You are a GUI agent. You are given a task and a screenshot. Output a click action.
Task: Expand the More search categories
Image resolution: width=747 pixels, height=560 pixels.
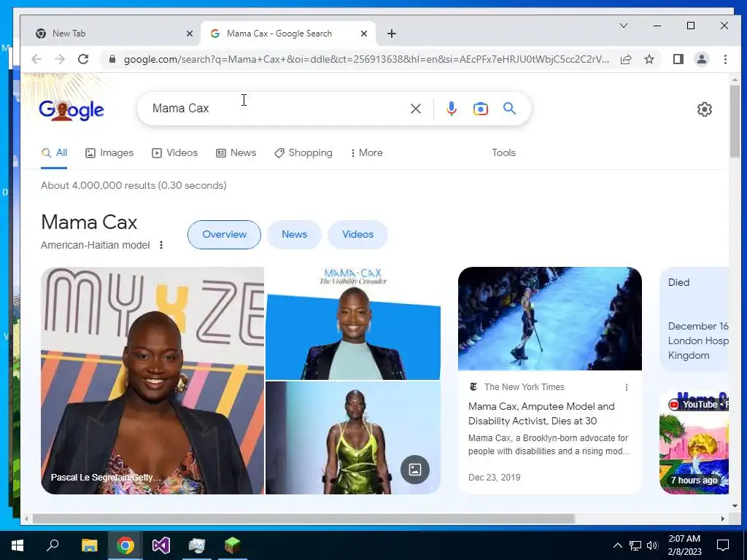(366, 153)
